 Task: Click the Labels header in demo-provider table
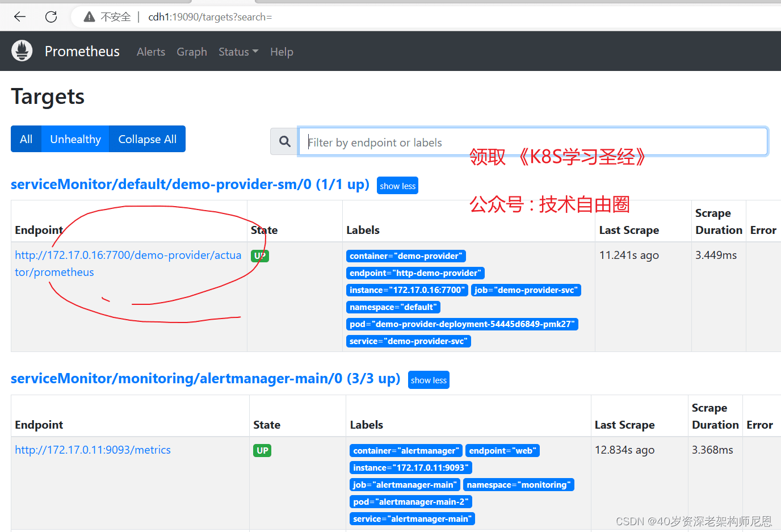[363, 230]
